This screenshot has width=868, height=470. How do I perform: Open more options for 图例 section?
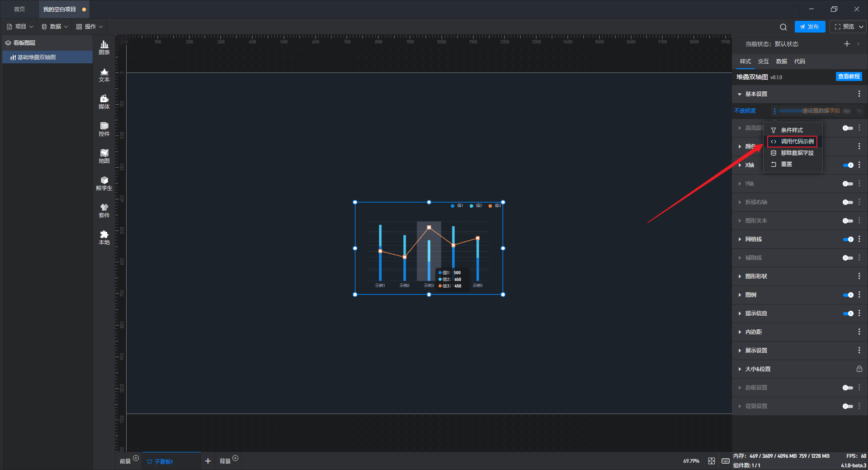point(859,294)
